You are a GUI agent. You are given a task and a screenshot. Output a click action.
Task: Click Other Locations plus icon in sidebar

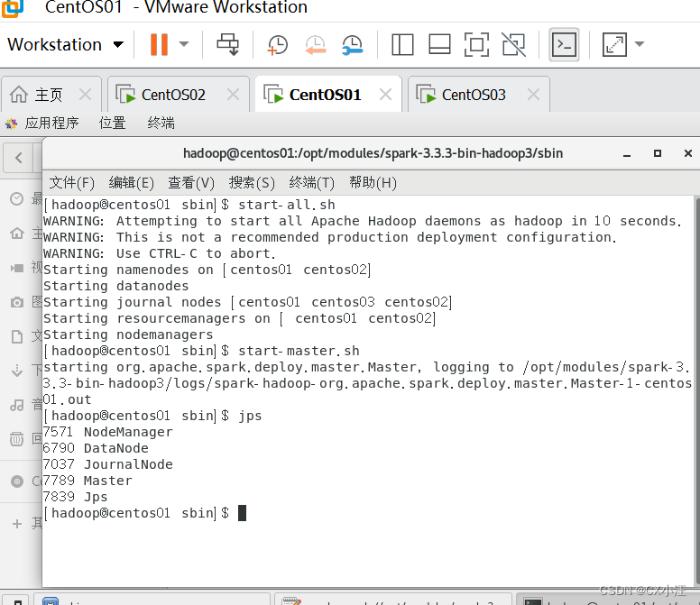tap(17, 524)
